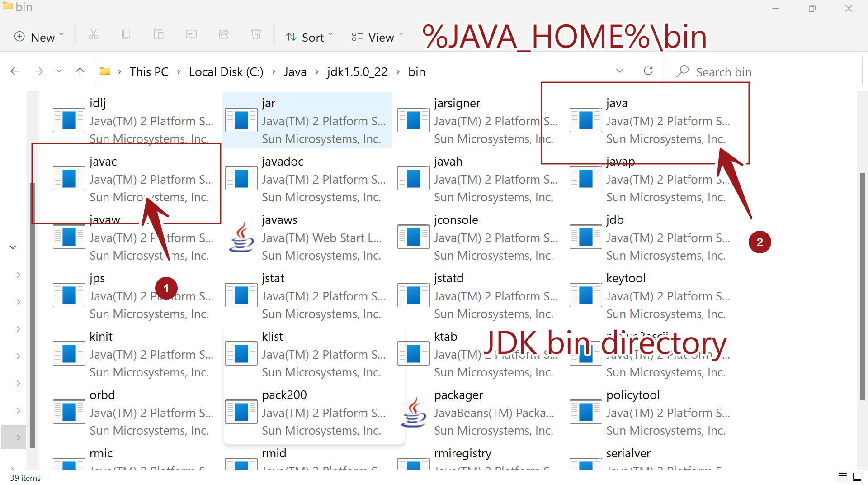Select the javac file icon

(69, 178)
